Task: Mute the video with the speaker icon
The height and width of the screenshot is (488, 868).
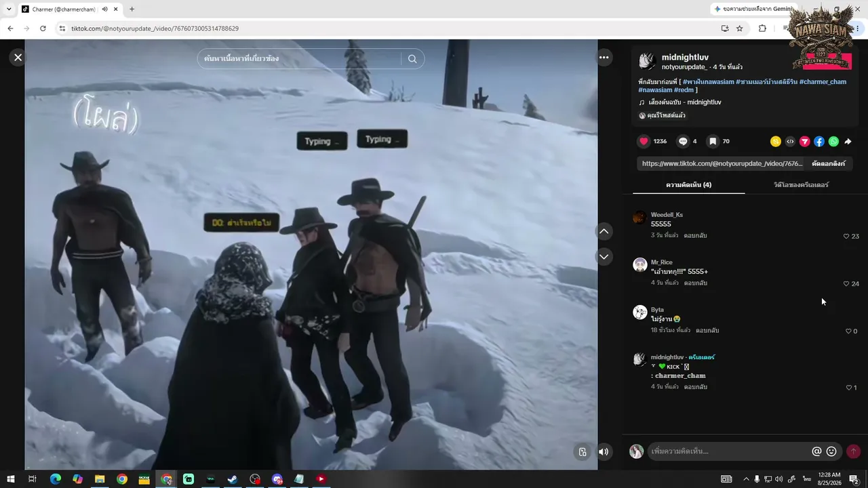Action: click(x=603, y=452)
